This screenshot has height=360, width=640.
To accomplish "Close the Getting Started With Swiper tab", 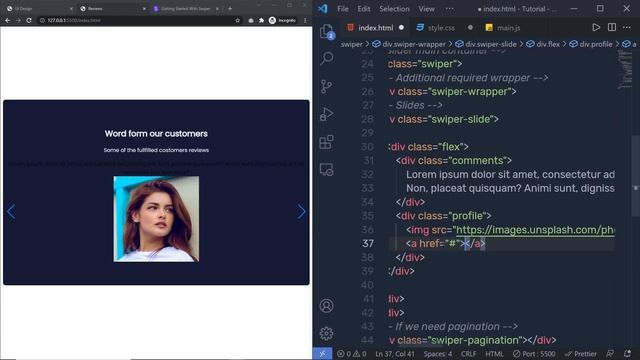I will [x=217, y=9].
